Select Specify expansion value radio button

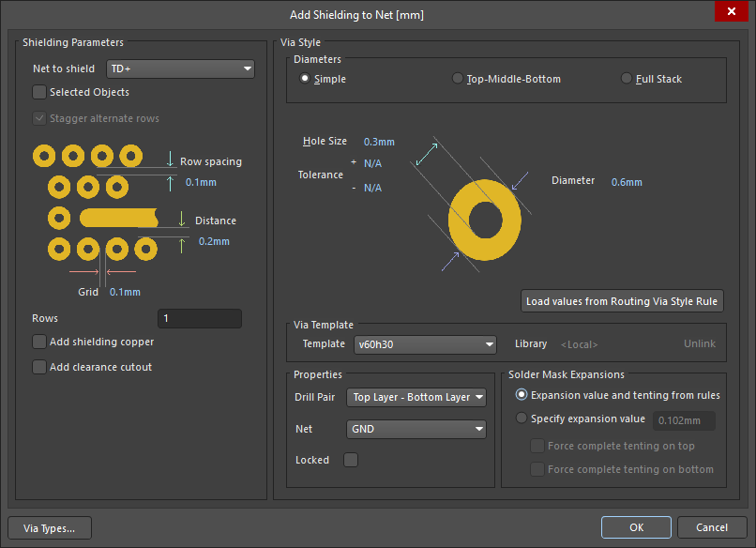[522, 419]
